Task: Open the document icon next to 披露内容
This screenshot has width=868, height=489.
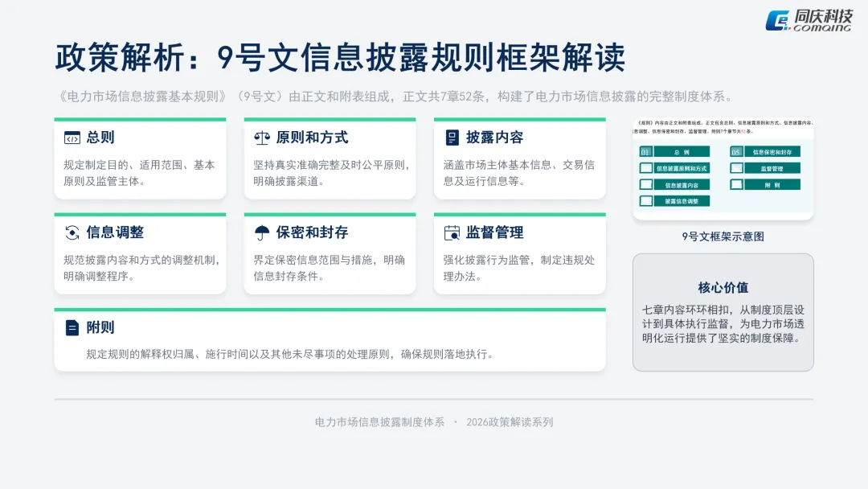Action: (x=451, y=137)
